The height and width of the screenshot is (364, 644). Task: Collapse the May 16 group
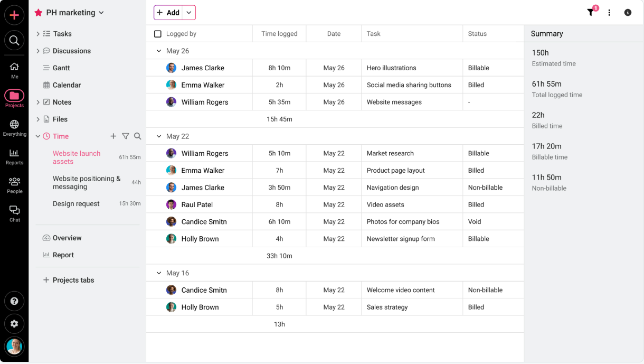tap(158, 273)
